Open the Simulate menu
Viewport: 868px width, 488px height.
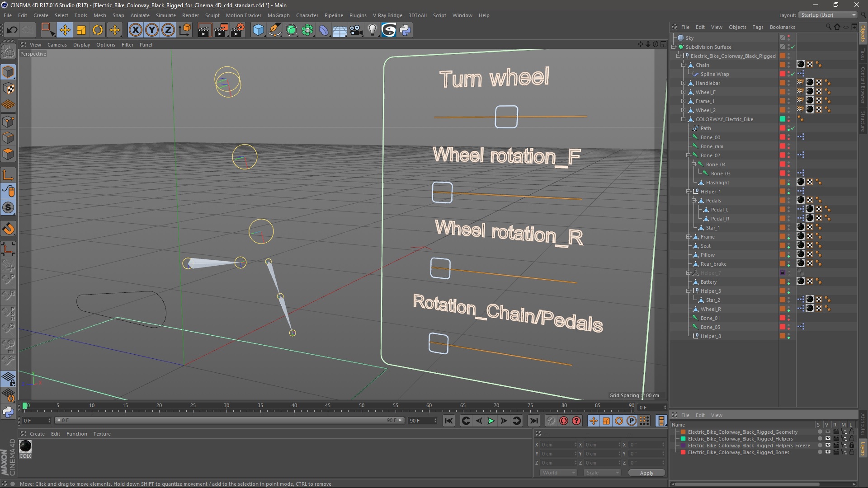[x=165, y=15]
